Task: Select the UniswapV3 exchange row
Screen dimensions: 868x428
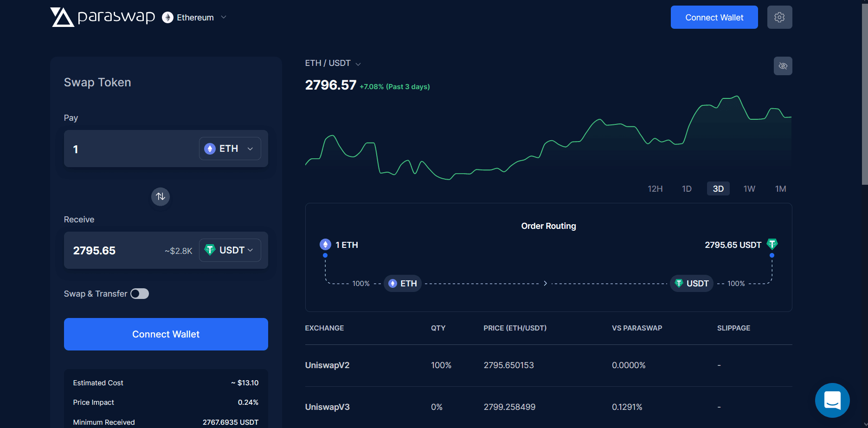Action: (548, 407)
